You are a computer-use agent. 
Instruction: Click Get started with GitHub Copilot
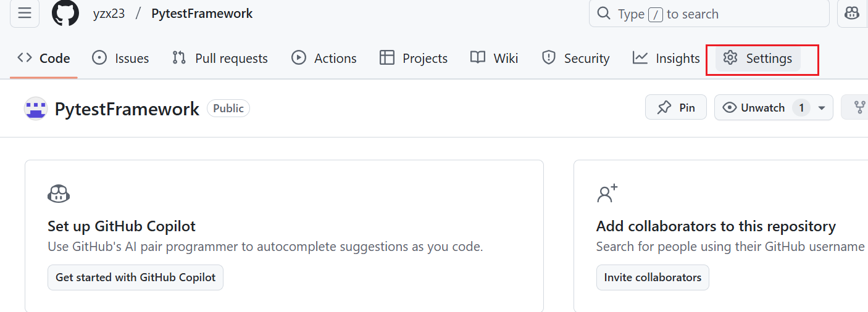point(135,277)
